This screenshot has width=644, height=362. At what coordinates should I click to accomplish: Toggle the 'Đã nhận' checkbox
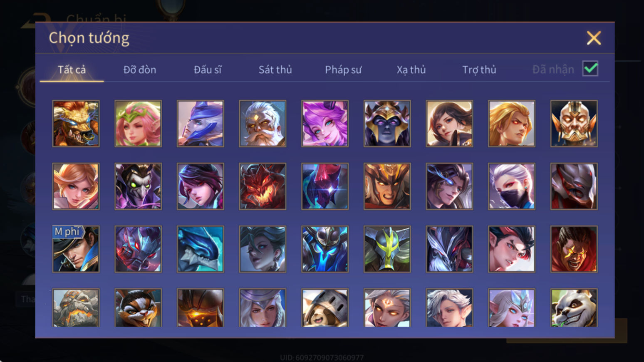pyautogui.click(x=590, y=69)
